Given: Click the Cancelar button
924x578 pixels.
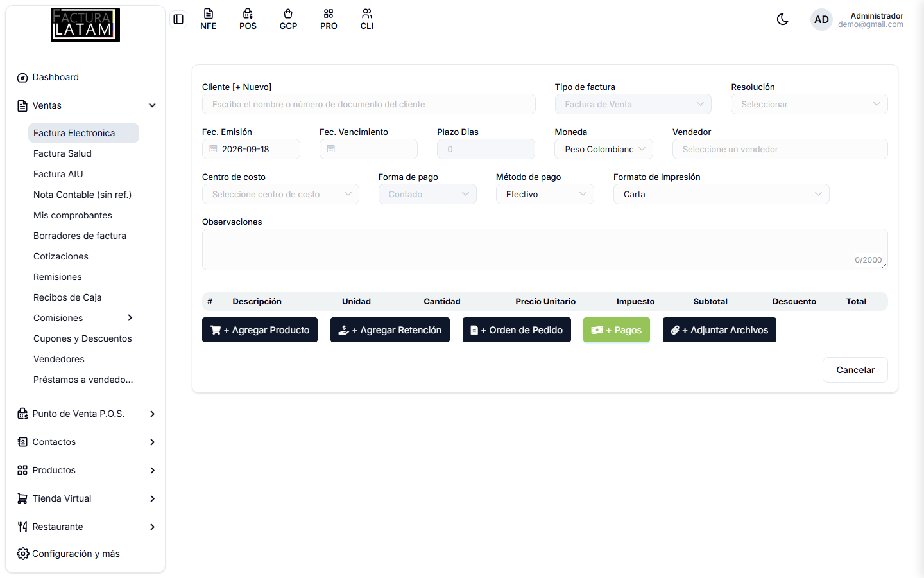Looking at the screenshot, I should [x=855, y=370].
